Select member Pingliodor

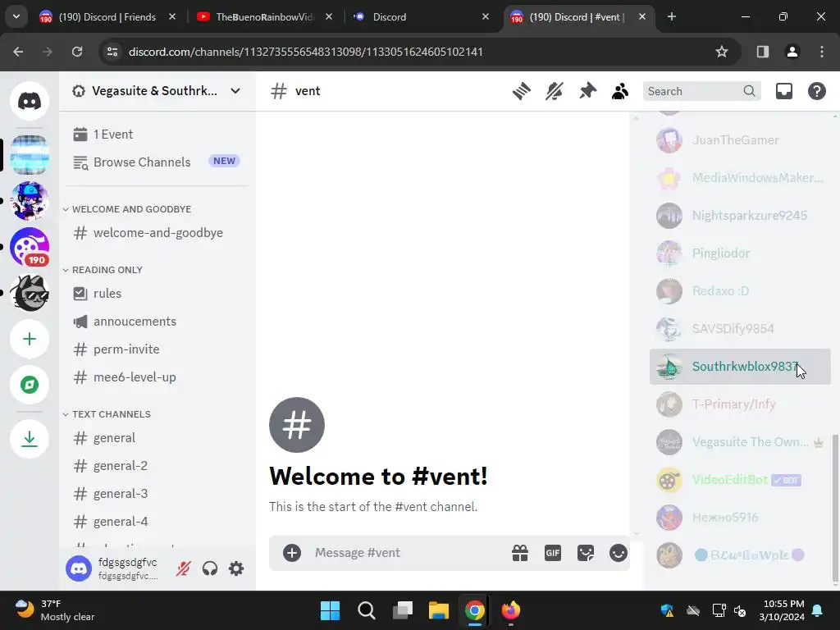[x=740, y=253]
